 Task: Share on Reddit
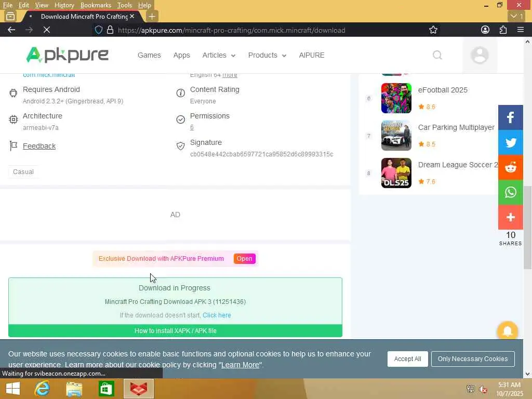(510, 167)
